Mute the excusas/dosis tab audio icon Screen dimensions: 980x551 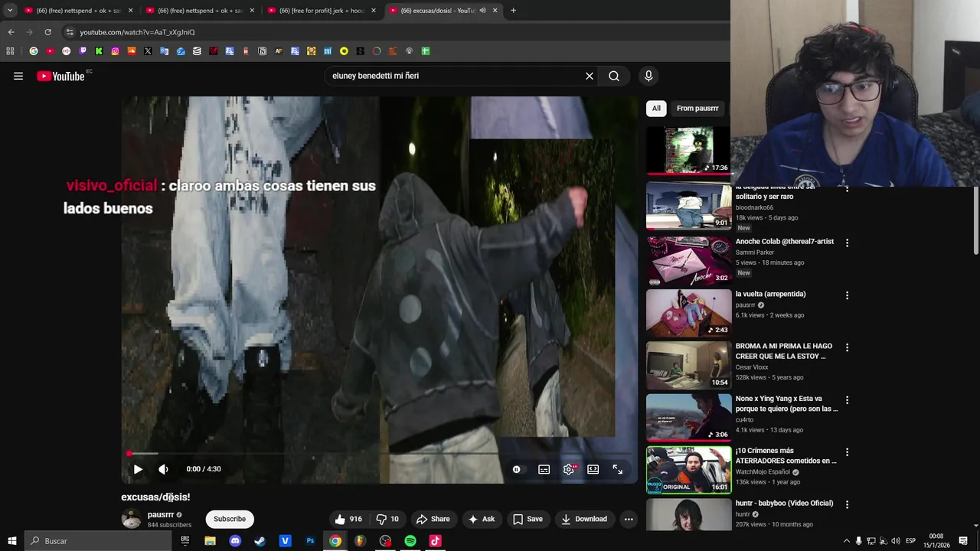482,10
